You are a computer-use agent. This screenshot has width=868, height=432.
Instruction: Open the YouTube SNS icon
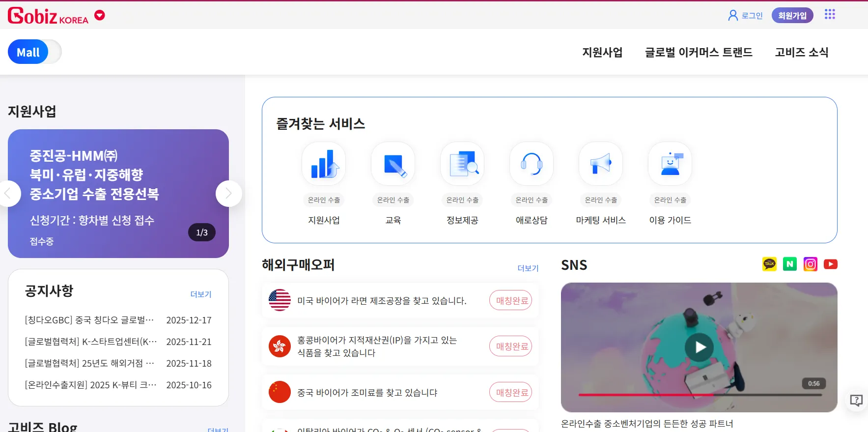pyautogui.click(x=831, y=264)
